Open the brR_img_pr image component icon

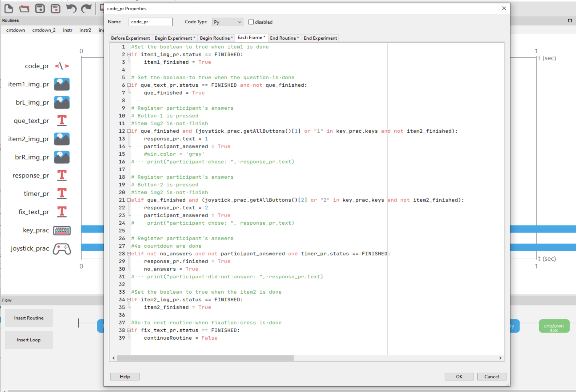click(62, 157)
